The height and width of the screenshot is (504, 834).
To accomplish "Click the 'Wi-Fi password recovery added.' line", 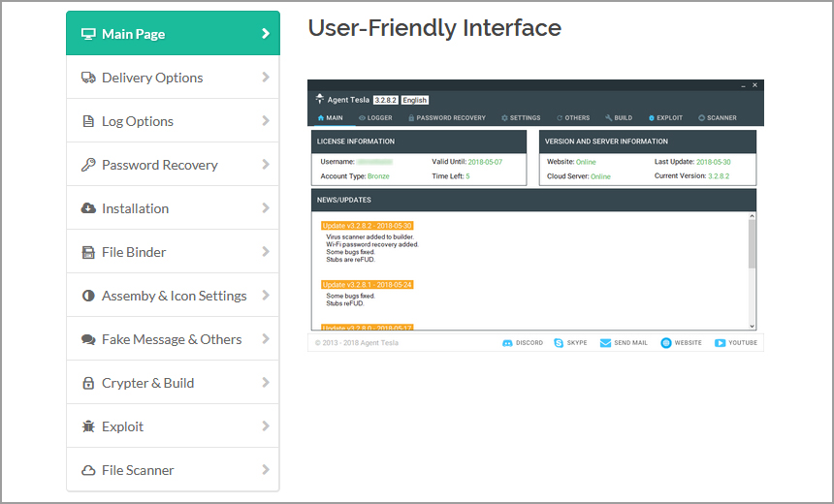I will [x=372, y=244].
